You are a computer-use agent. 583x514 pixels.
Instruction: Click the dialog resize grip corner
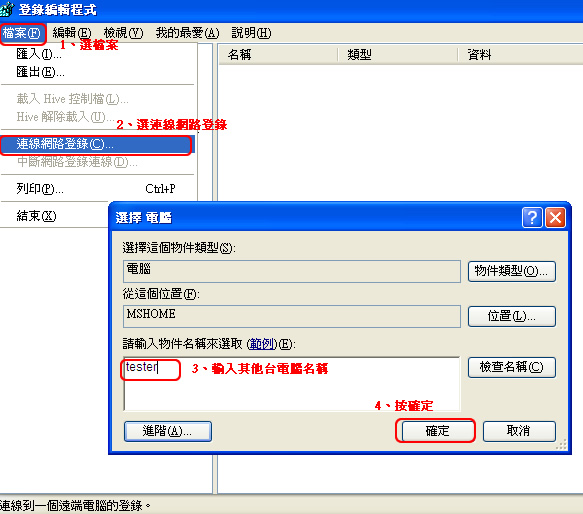pyautogui.click(x=561, y=444)
